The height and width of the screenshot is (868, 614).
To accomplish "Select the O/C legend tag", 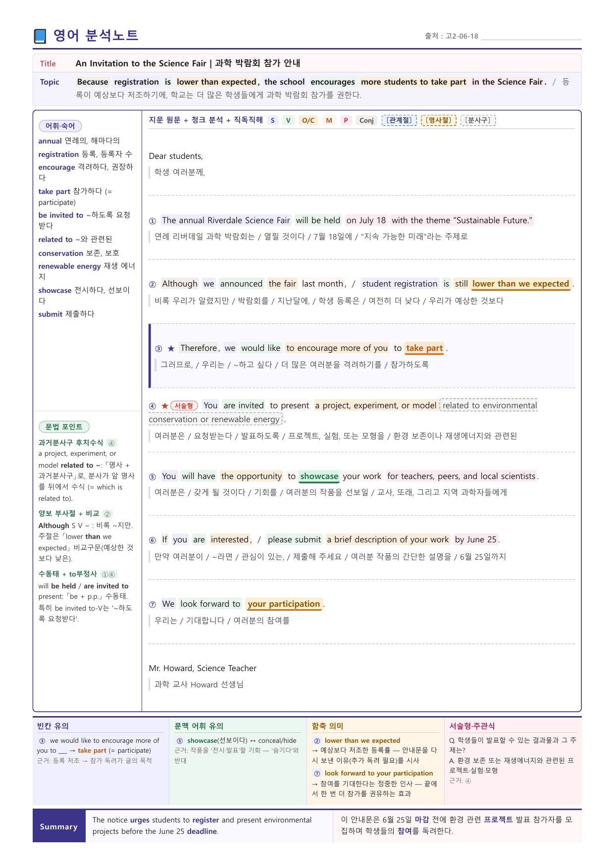I will click(308, 120).
